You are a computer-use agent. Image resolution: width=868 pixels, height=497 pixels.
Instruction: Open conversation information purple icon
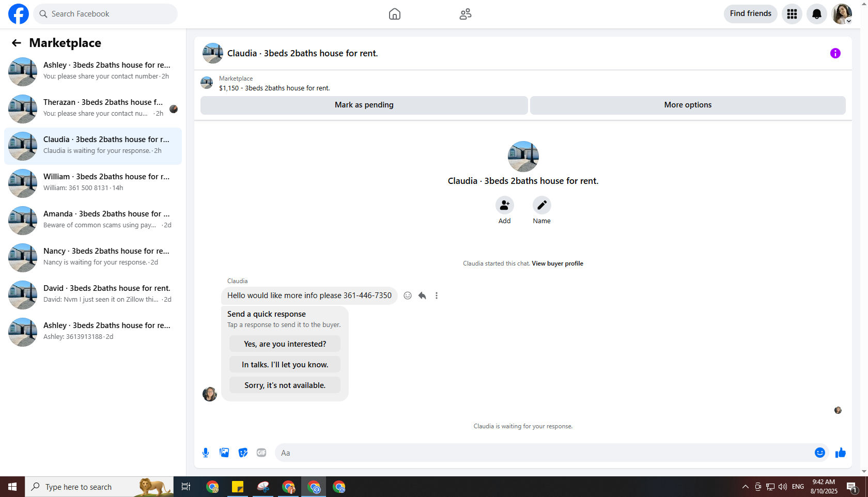(x=835, y=53)
